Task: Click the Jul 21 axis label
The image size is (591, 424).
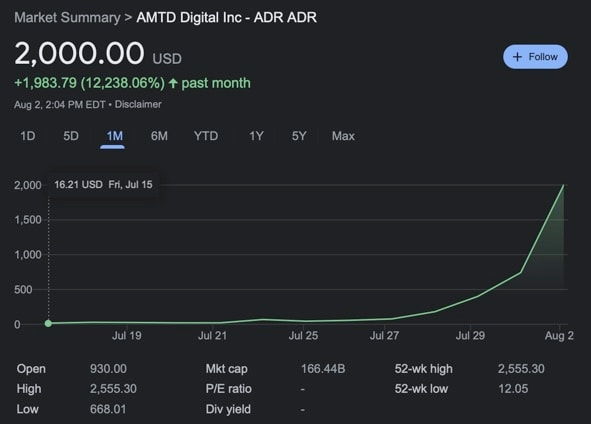Action: pyautogui.click(x=213, y=335)
